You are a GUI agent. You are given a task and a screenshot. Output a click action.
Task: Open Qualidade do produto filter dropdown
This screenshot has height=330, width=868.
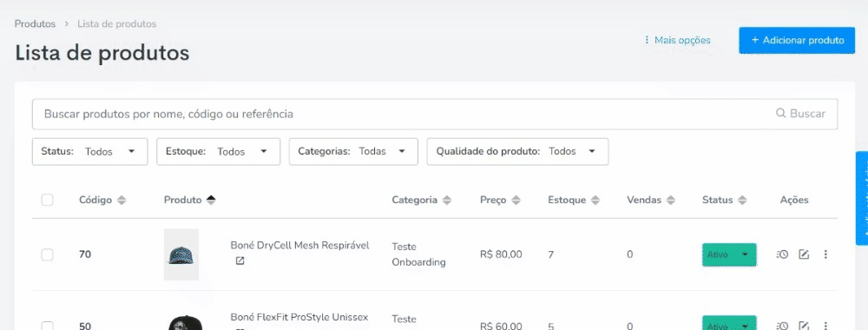[x=517, y=152]
